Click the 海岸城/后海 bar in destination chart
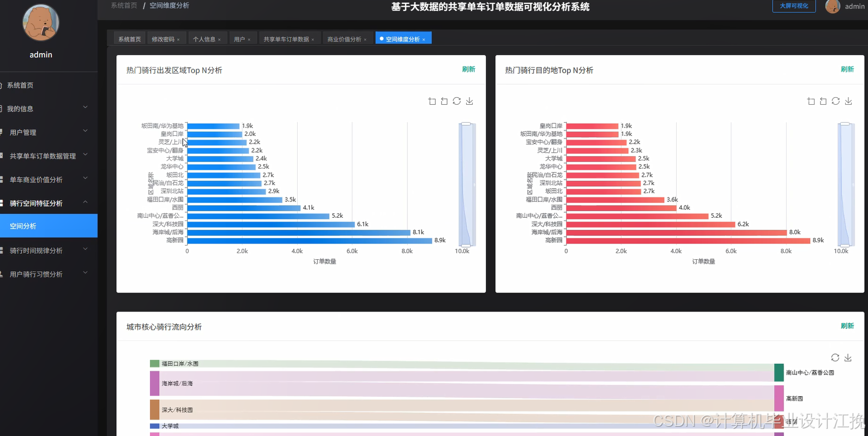 pyautogui.click(x=676, y=232)
